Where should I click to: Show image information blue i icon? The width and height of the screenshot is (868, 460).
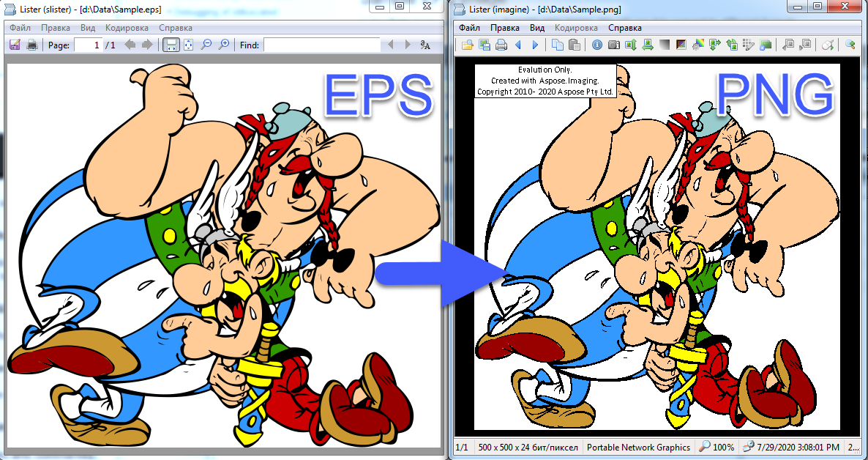click(x=596, y=45)
